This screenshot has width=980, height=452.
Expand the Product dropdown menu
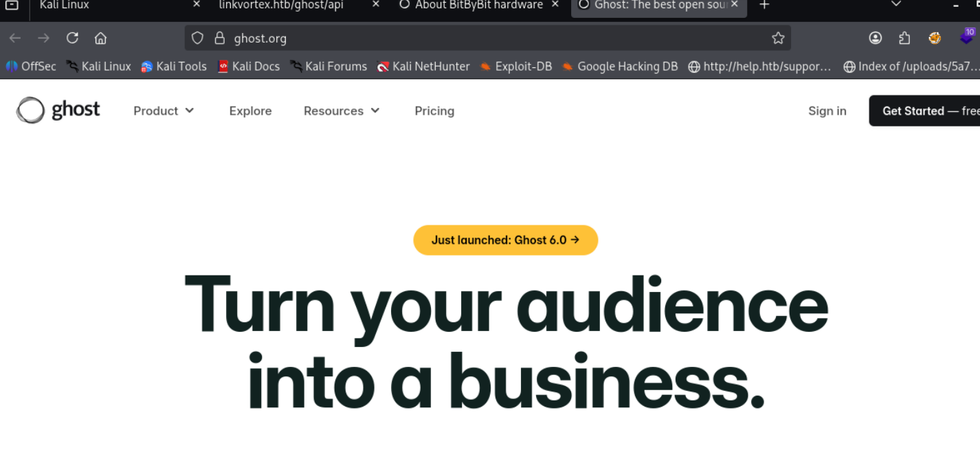[164, 111]
